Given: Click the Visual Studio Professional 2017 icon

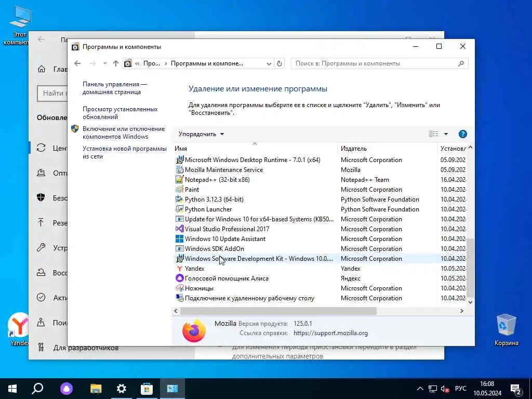Looking at the screenshot, I should pyautogui.click(x=179, y=229).
